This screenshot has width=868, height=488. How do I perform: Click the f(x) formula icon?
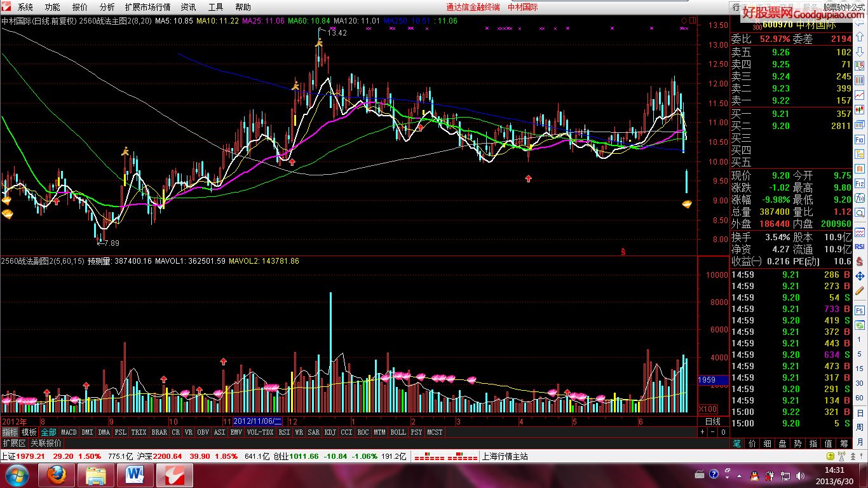[860, 198]
